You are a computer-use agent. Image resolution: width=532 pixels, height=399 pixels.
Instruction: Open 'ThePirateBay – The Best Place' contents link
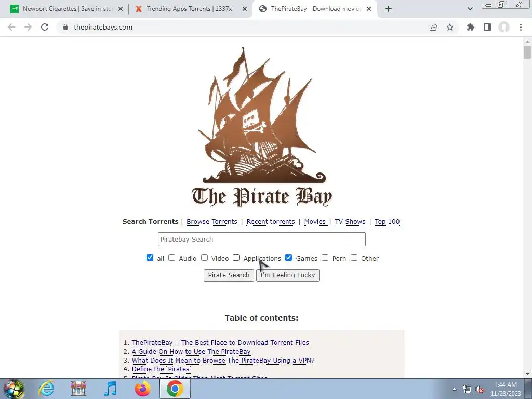(220, 343)
